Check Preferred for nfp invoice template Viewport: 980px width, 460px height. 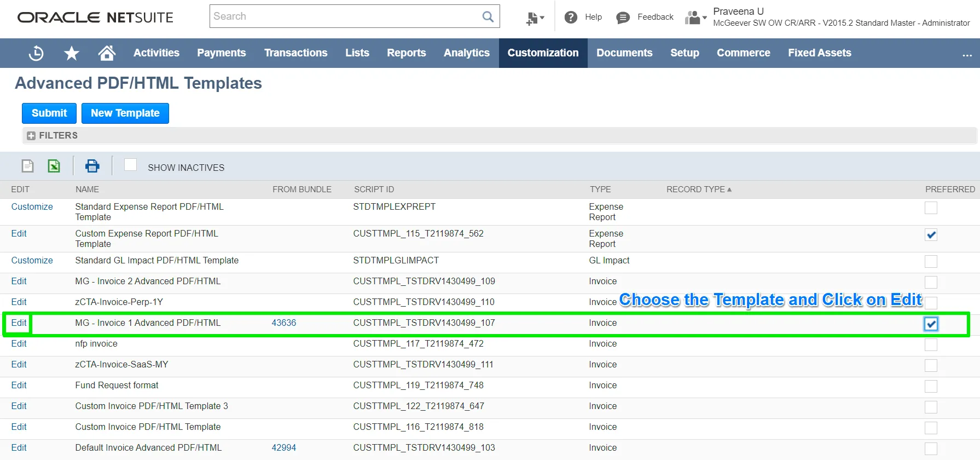931,345
